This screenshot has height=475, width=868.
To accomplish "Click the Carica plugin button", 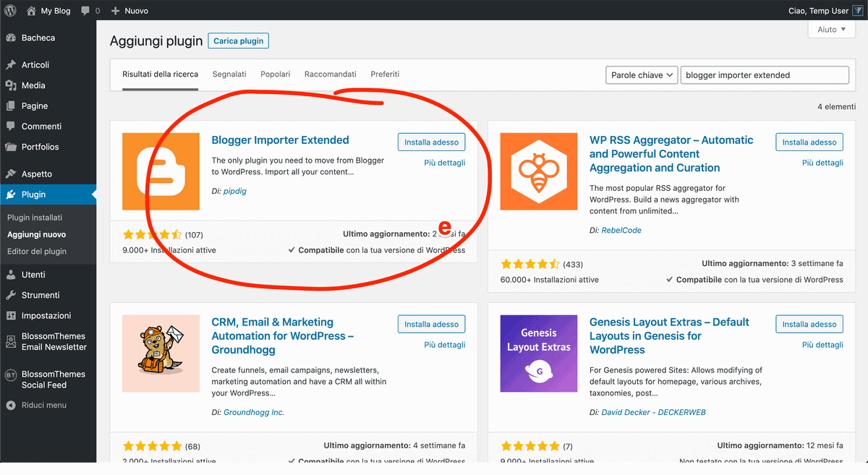I will pyautogui.click(x=239, y=41).
